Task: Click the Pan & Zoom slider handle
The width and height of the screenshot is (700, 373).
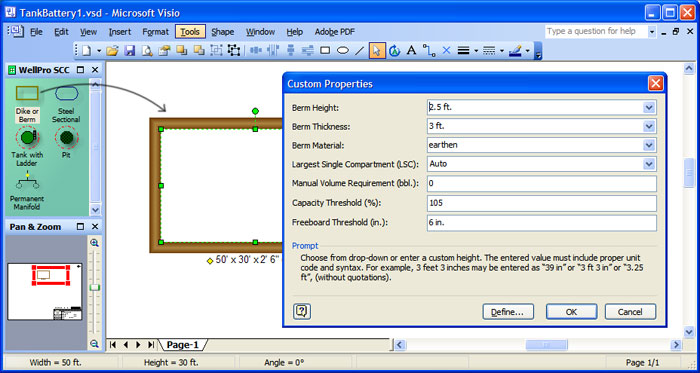Action: pos(95,288)
